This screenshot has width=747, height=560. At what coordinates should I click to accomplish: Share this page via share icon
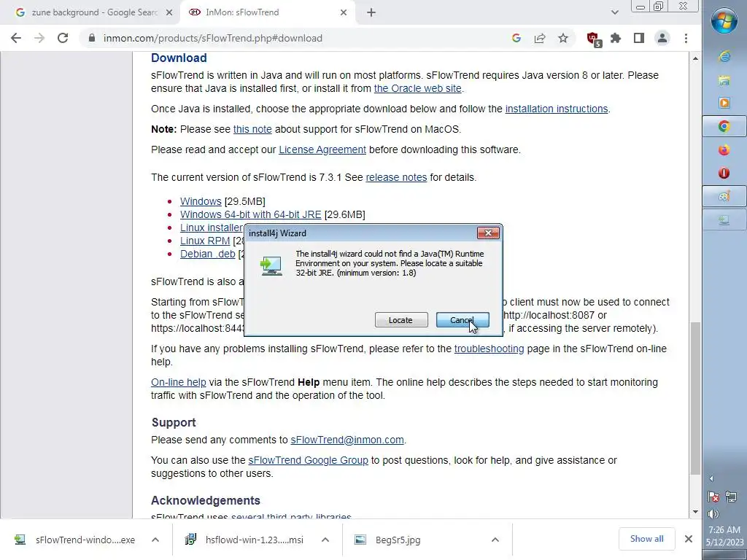pyautogui.click(x=540, y=38)
